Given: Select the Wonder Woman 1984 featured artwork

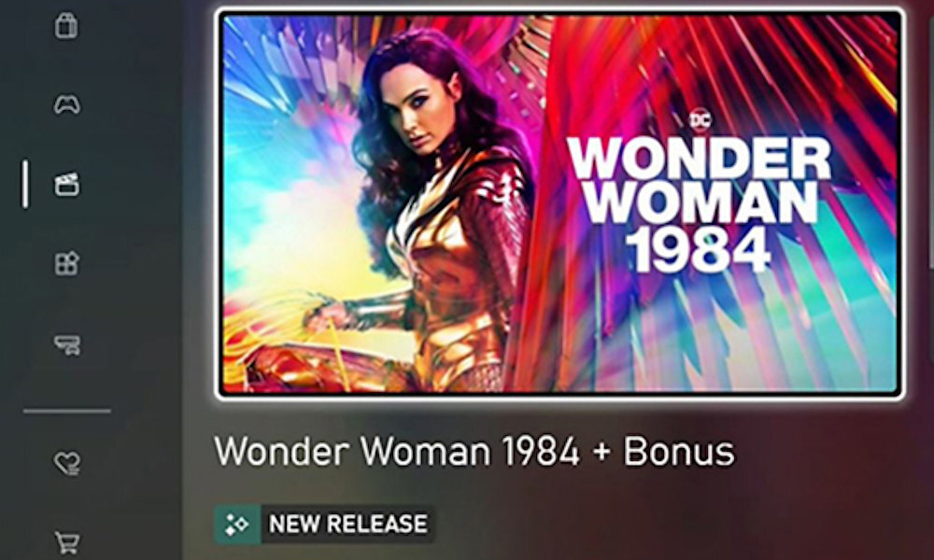Looking at the screenshot, I should (559, 203).
